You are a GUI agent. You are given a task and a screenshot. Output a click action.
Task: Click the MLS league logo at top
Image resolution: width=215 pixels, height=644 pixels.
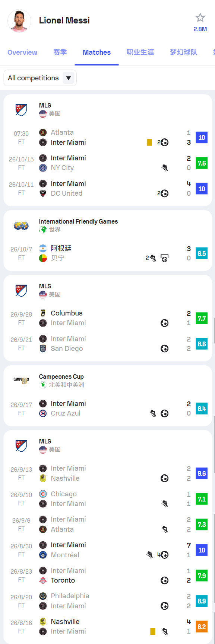[21, 109]
